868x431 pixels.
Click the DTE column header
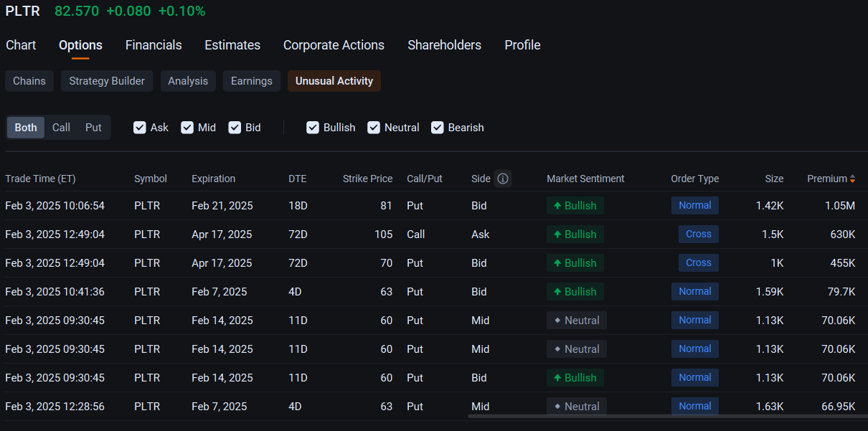(298, 179)
